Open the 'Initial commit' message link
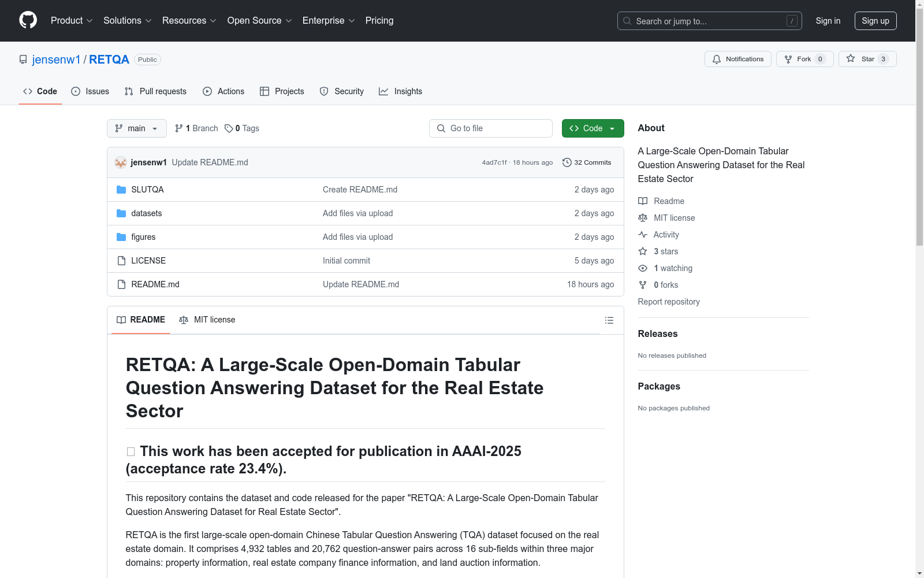 (346, 261)
